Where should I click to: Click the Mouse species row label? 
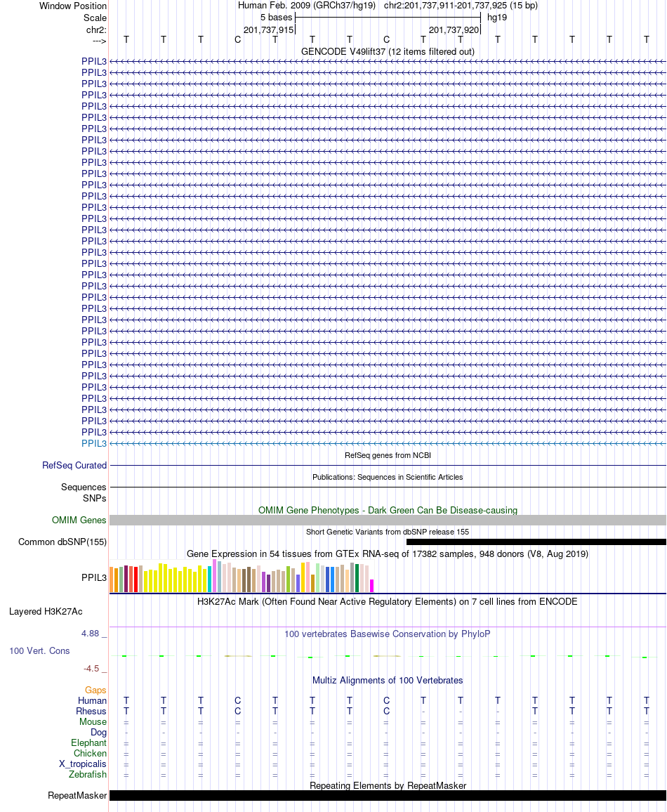93,722
